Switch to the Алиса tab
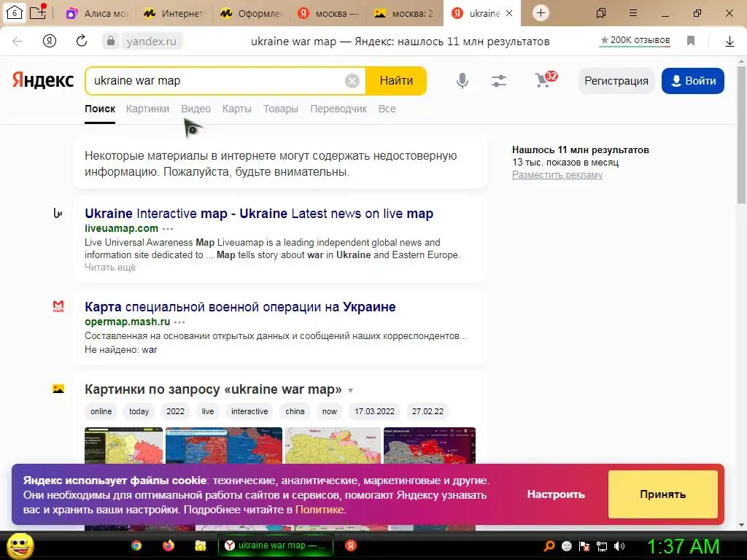747x560 pixels. click(x=97, y=13)
